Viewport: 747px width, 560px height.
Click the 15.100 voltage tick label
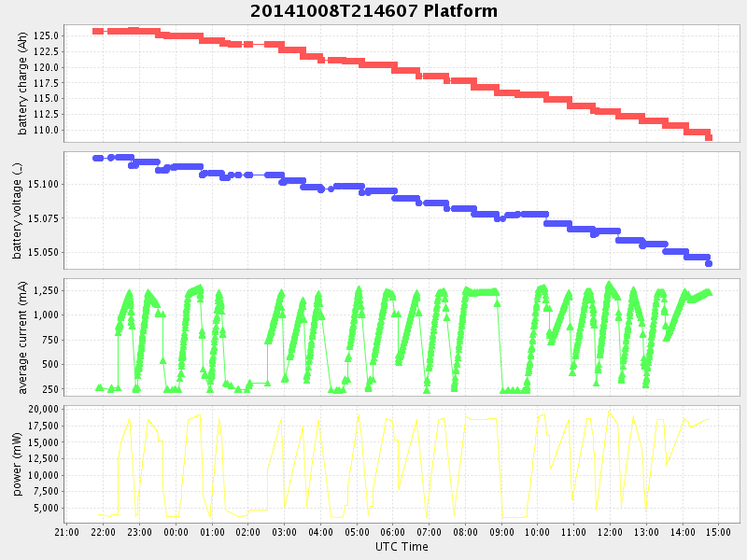coord(44,184)
